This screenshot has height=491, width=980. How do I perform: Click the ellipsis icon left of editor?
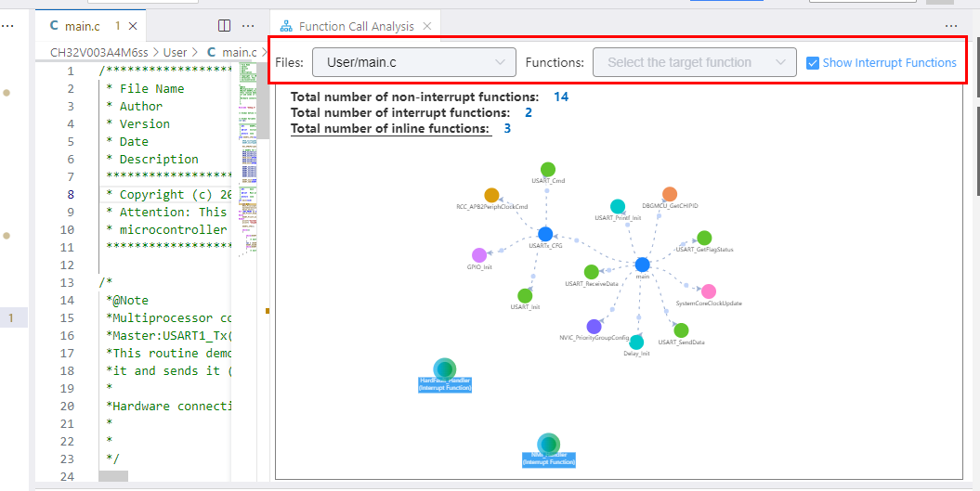[7, 26]
